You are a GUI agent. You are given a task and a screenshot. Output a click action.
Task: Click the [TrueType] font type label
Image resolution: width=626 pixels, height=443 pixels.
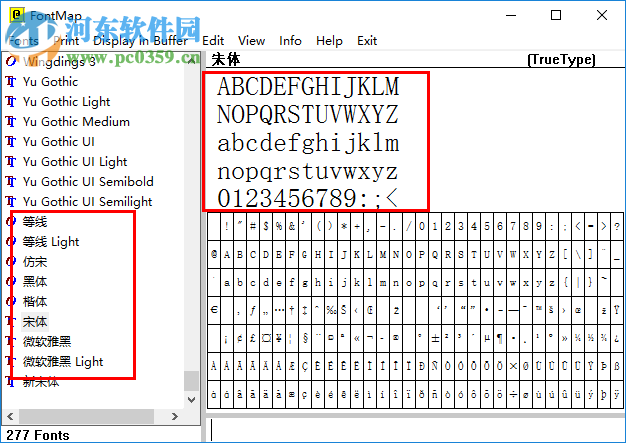[x=561, y=59]
